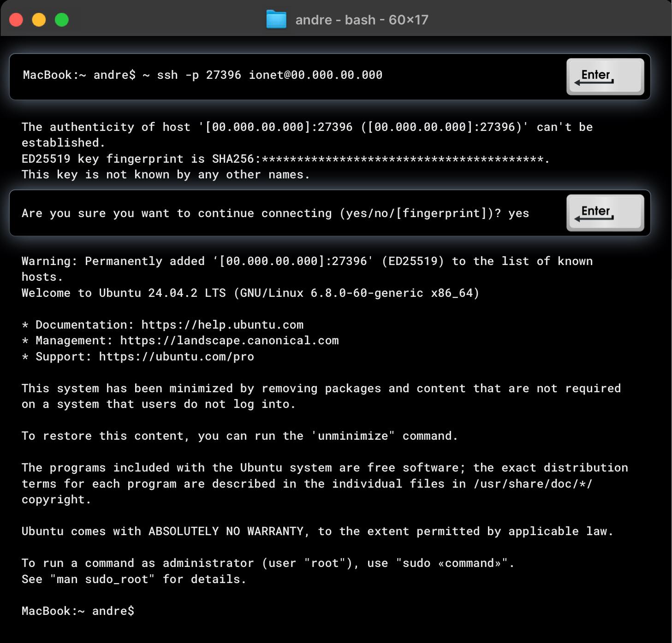
Task: Click 'on a system that users do not log into' line
Action: point(158,404)
